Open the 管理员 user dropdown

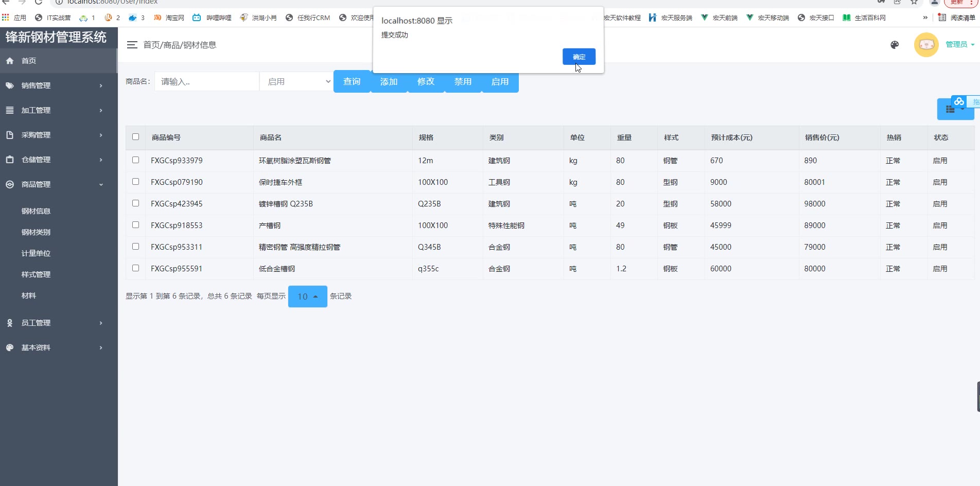(959, 45)
